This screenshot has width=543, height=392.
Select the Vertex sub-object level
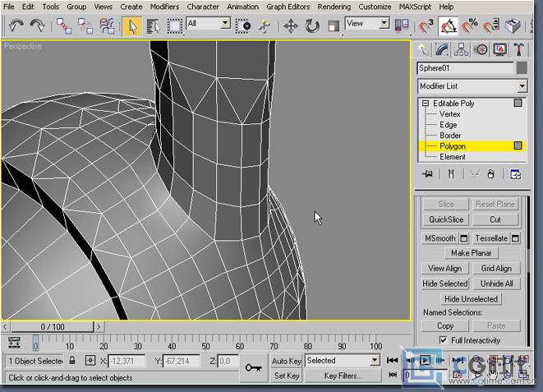point(450,114)
